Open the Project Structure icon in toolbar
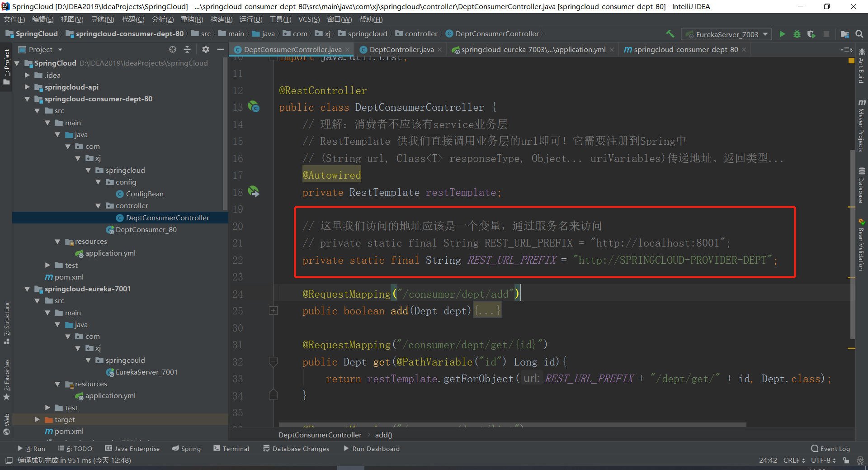868x470 pixels. click(x=844, y=34)
